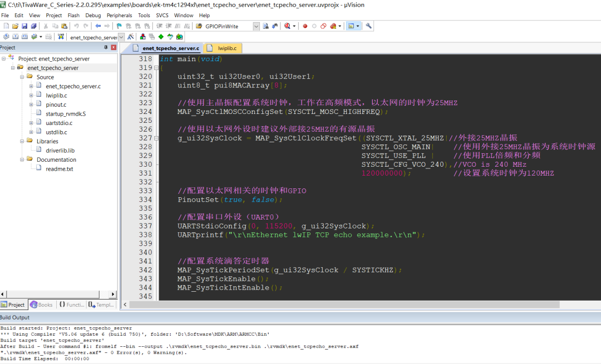Viewport: 601px width, 364px height.
Task: Click the Rebuild all target files icon
Action: click(x=24, y=37)
